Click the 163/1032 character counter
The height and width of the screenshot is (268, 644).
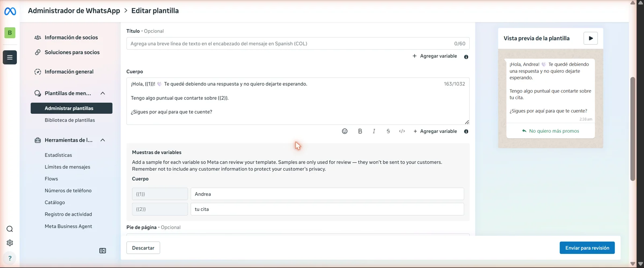454,84
